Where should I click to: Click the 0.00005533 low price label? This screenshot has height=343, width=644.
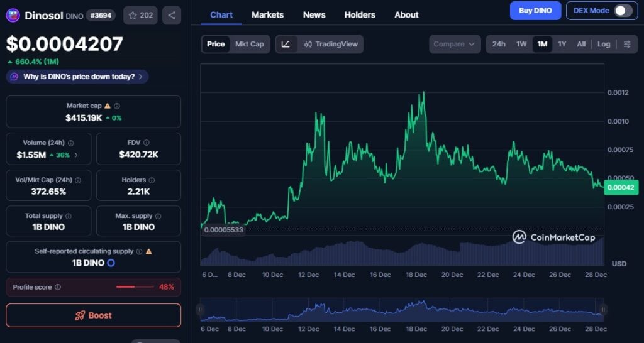point(223,230)
